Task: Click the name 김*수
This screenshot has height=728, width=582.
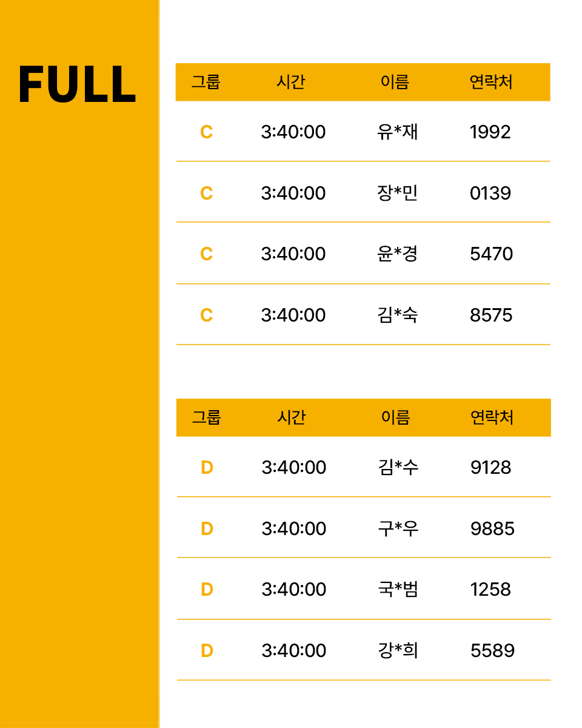Action: (x=398, y=467)
